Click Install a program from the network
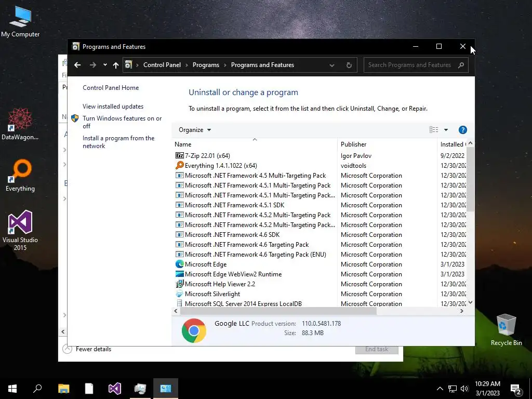 [118, 142]
